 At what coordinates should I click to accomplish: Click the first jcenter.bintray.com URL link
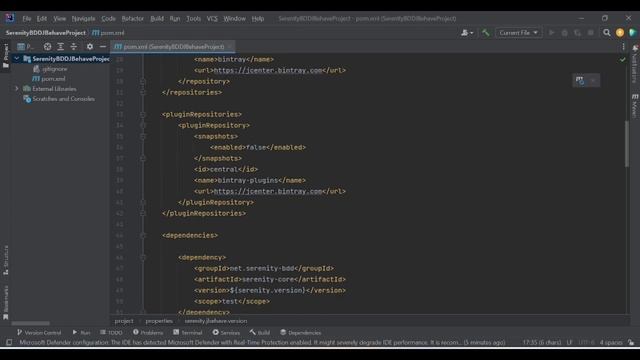click(x=268, y=70)
